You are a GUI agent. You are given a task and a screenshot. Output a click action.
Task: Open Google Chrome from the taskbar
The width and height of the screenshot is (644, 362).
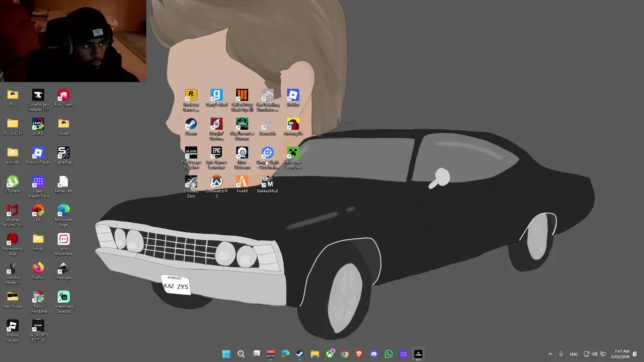(x=344, y=354)
